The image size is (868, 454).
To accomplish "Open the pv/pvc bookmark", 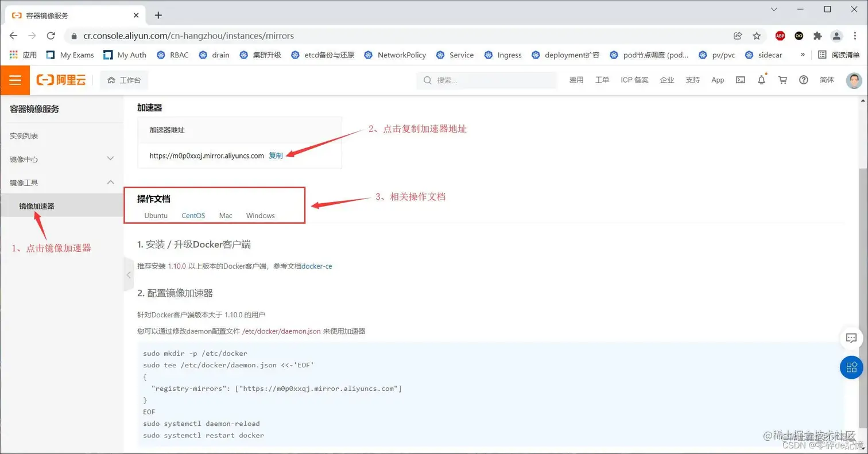I will tap(717, 55).
